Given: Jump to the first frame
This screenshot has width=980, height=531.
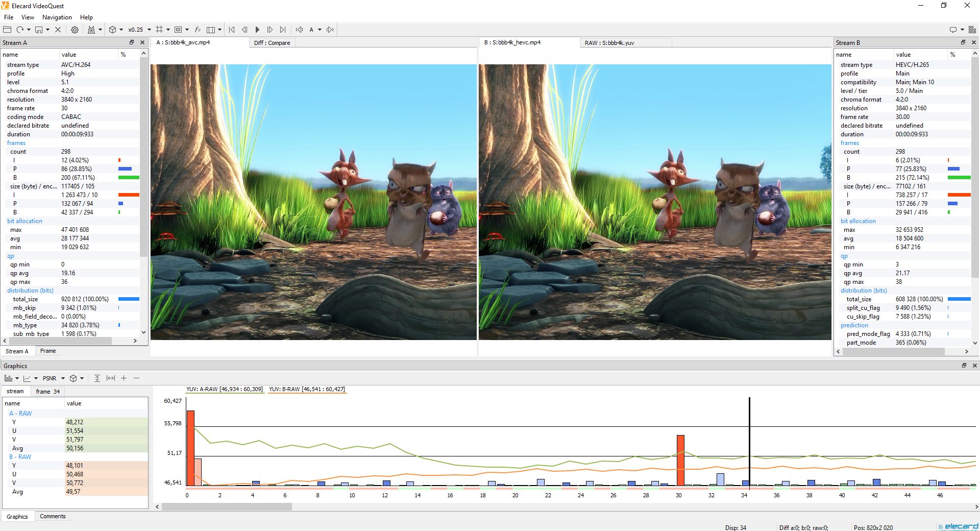Looking at the screenshot, I should point(232,30).
